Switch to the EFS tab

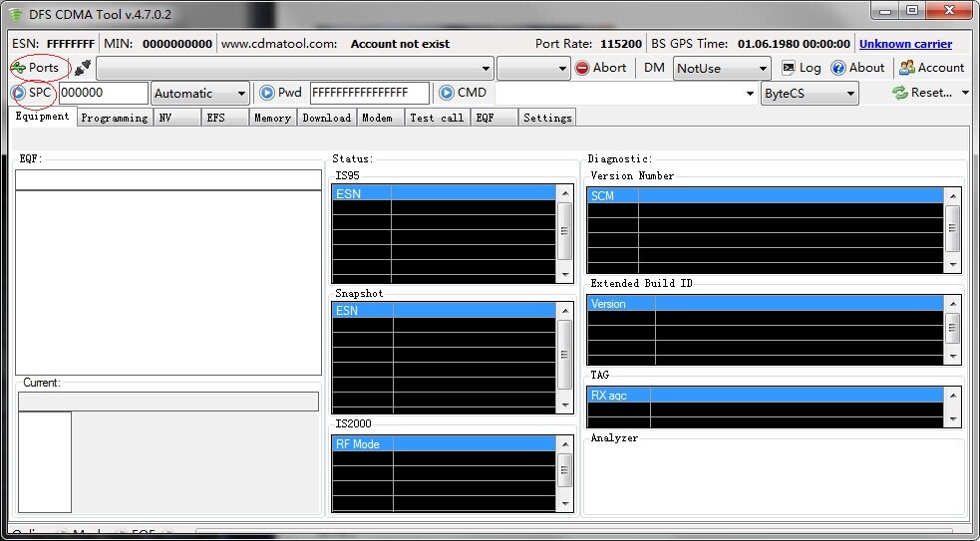click(x=225, y=118)
